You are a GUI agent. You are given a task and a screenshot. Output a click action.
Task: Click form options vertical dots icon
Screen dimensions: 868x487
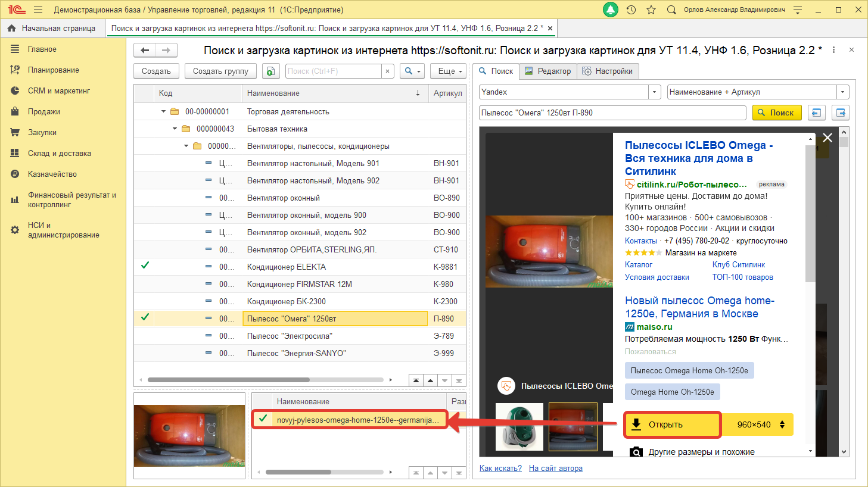(833, 50)
